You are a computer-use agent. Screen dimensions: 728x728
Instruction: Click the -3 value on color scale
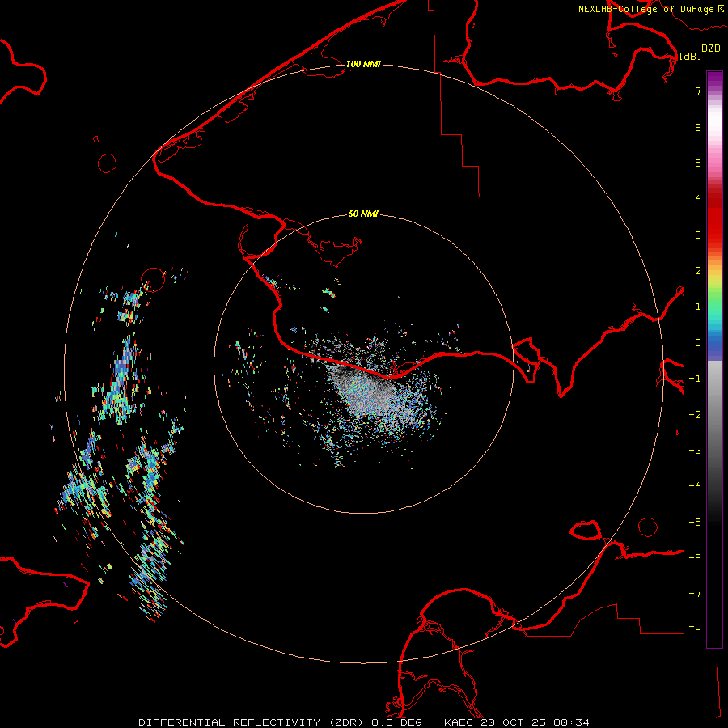click(x=695, y=451)
